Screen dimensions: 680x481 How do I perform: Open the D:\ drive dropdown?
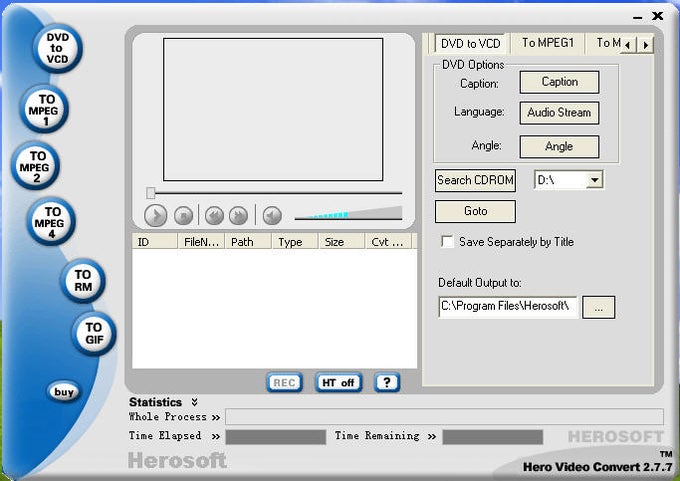tap(595, 180)
